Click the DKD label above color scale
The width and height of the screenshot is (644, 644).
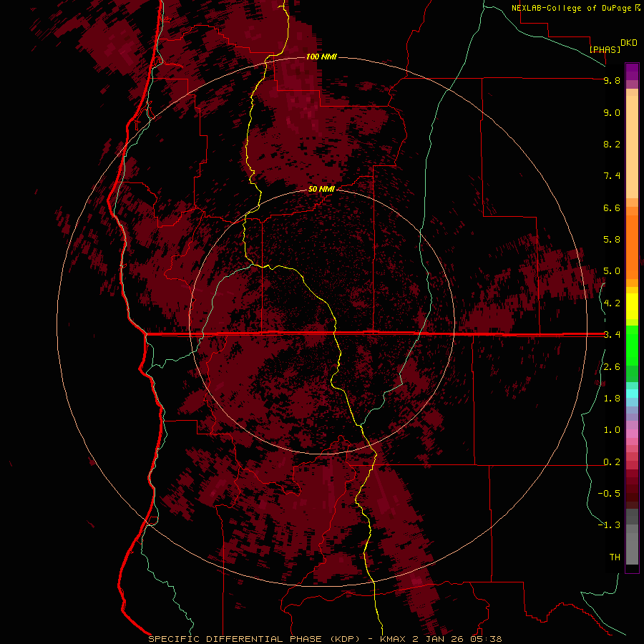click(x=629, y=43)
